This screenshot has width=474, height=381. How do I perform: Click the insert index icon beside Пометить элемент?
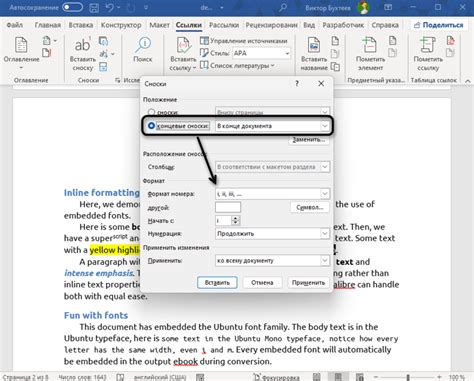tap(393, 41)
